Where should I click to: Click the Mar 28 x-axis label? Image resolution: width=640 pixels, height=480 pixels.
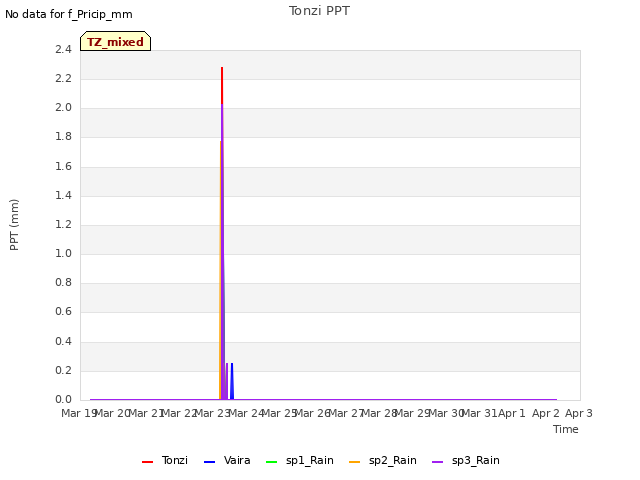point(380,413)
